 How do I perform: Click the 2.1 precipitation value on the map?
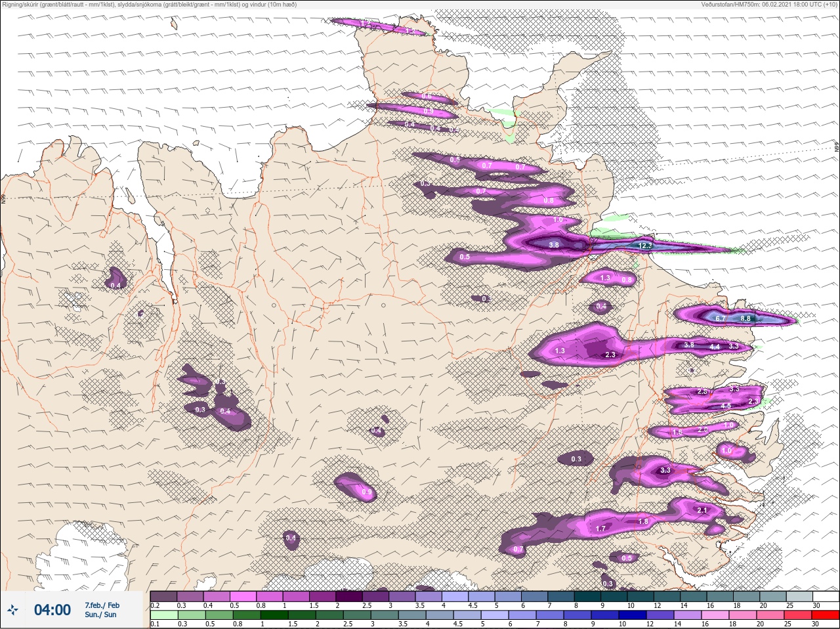(702, 510)
